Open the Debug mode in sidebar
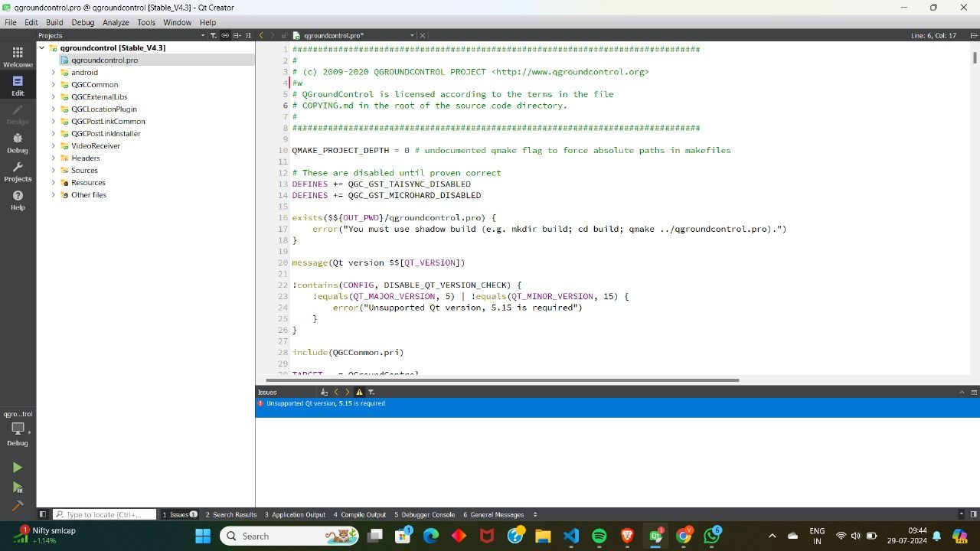 coord(18,142)
